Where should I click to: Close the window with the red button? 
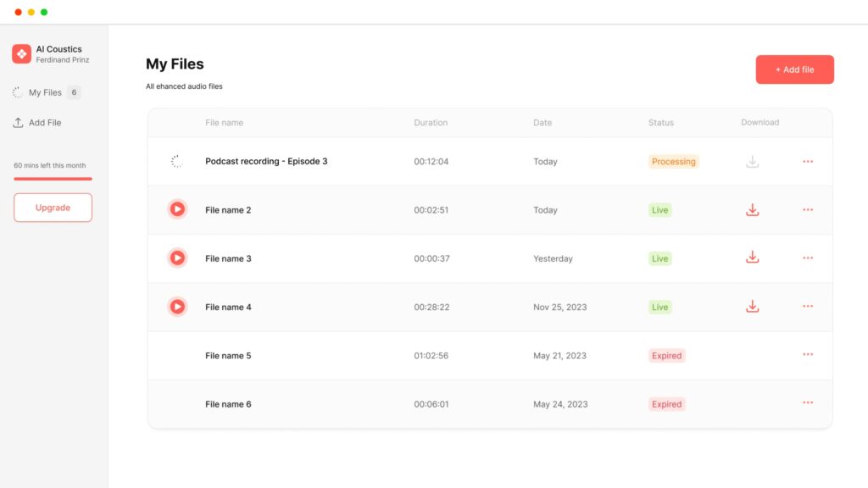click(x=18, y=12)
